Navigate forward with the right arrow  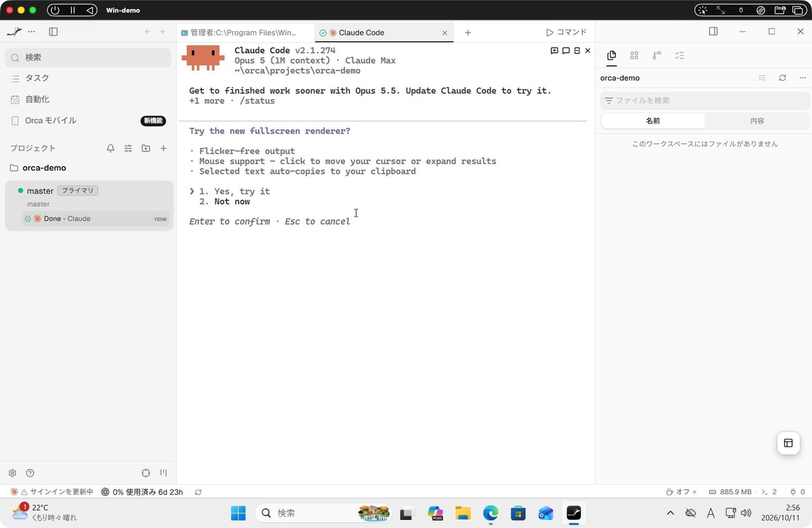pos(162,31)
